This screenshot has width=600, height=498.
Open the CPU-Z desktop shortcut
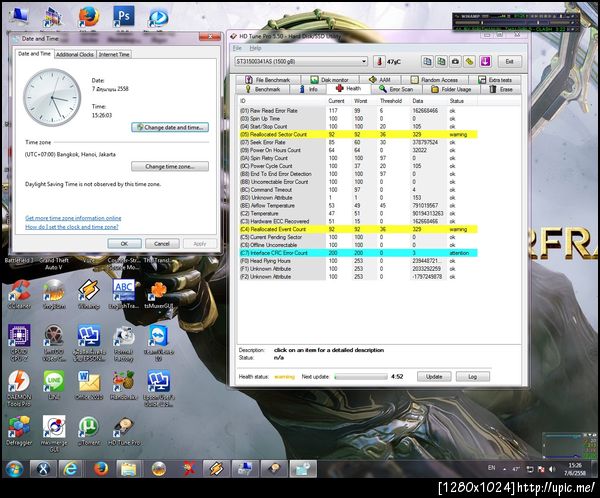point(19,343)
